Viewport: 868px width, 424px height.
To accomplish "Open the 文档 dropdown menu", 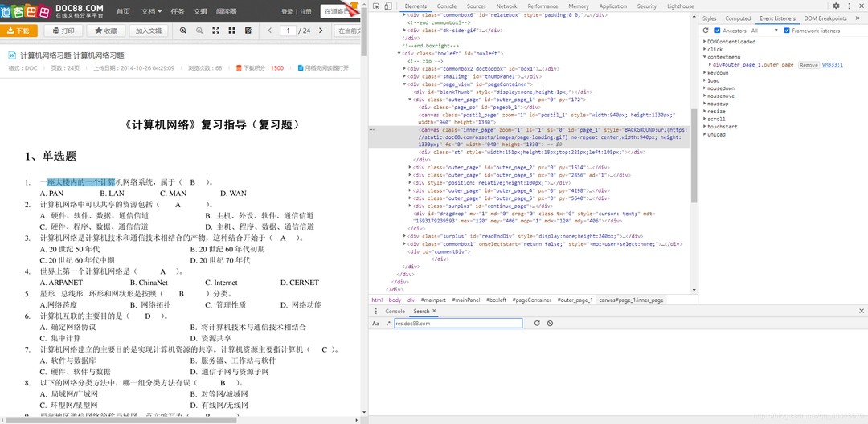I will [151, 11].
